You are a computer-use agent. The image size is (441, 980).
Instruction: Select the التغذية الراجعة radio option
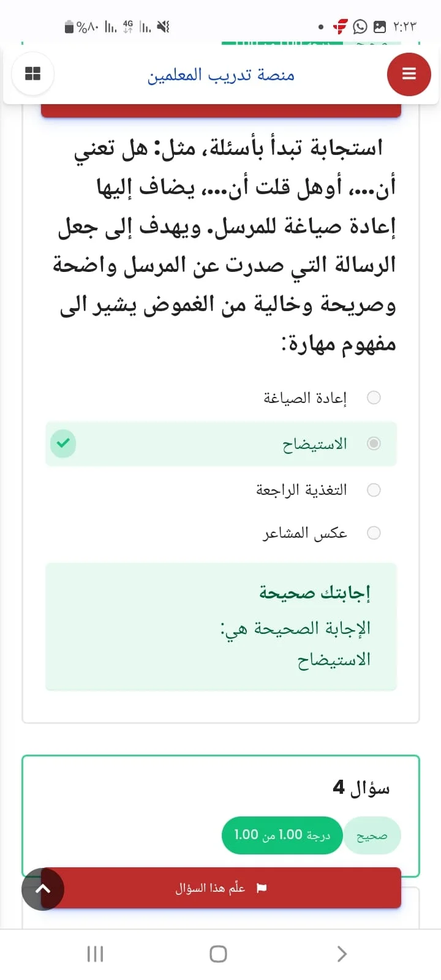coord(374,490)
